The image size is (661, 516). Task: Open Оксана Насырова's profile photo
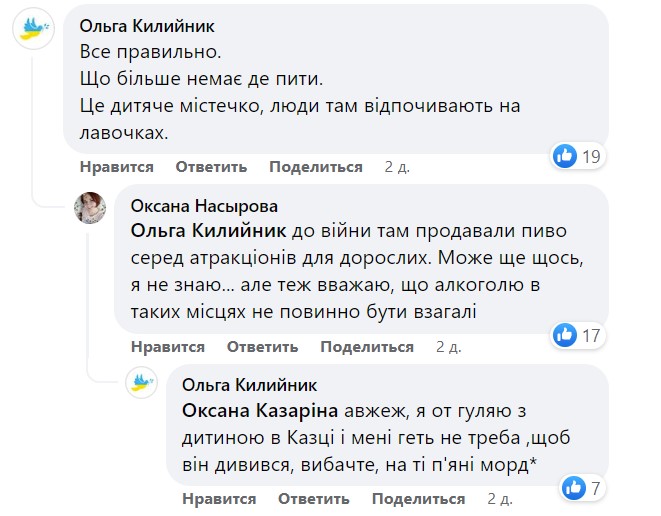coord(92,207)
